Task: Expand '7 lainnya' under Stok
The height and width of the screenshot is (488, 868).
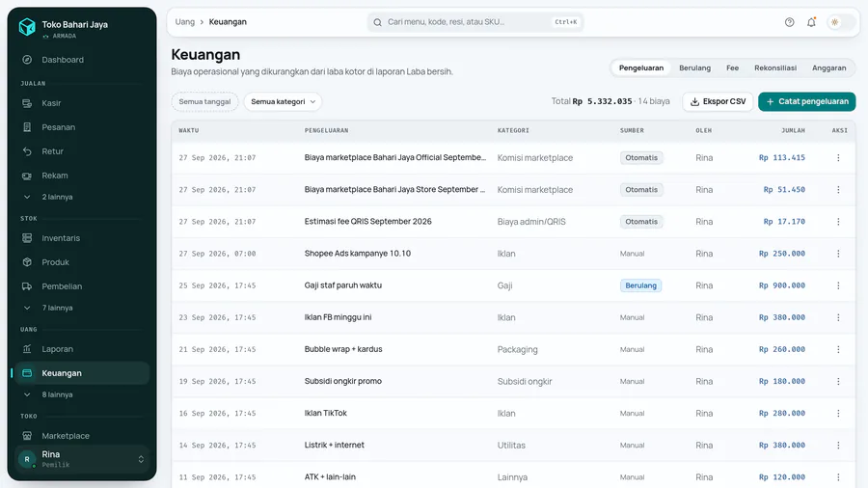Action: click(82, 308)
